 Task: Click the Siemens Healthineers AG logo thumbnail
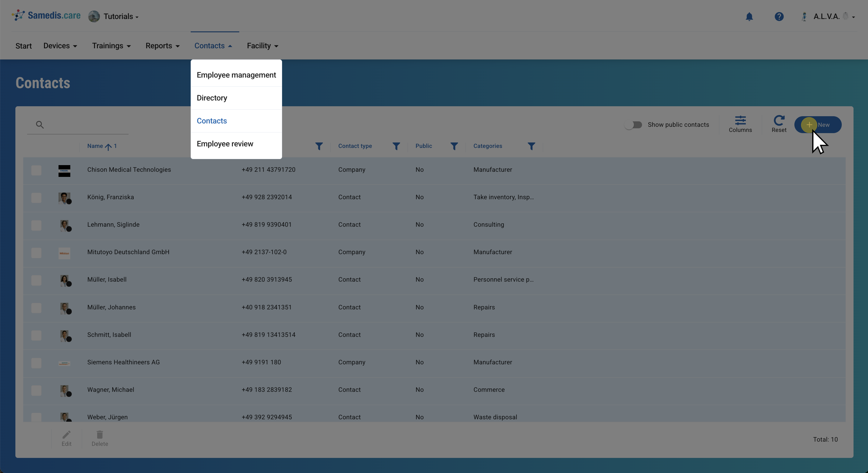coord(64,363)
